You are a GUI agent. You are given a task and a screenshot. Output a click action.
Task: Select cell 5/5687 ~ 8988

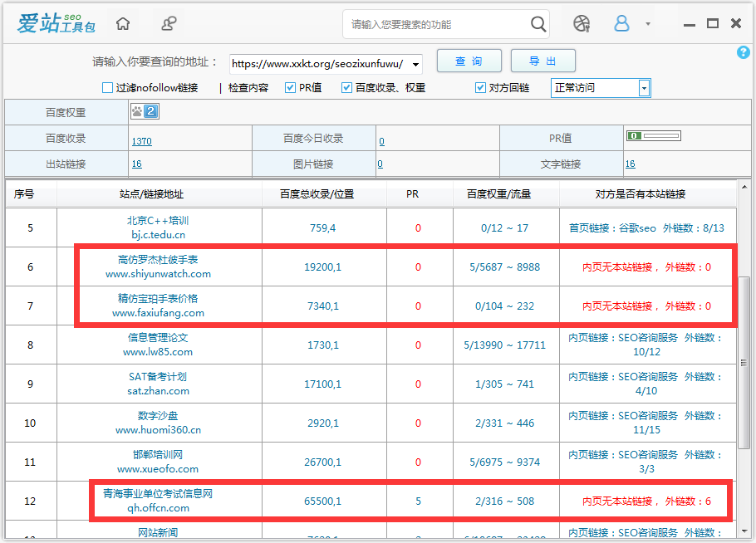[505, 267]
